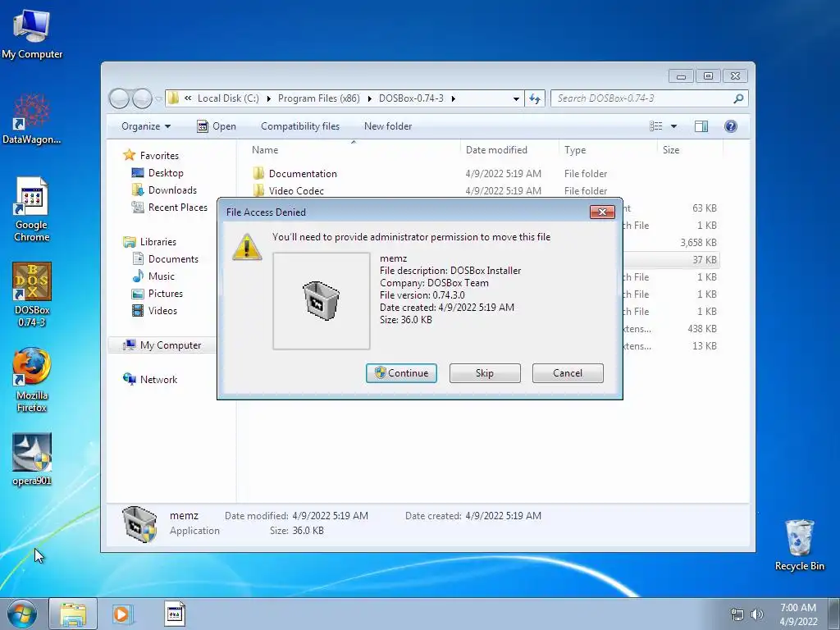Open the Recycle Bin on the desktop
840x630 pixels.
click(x=799, y=545)
